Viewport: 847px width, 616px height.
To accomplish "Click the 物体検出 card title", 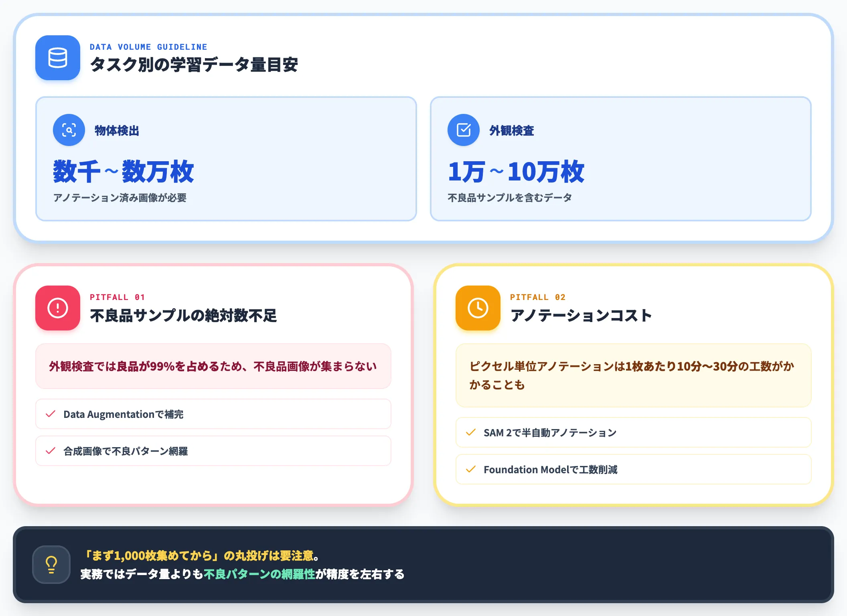I will pyautogui.click(x=117, y=130).
